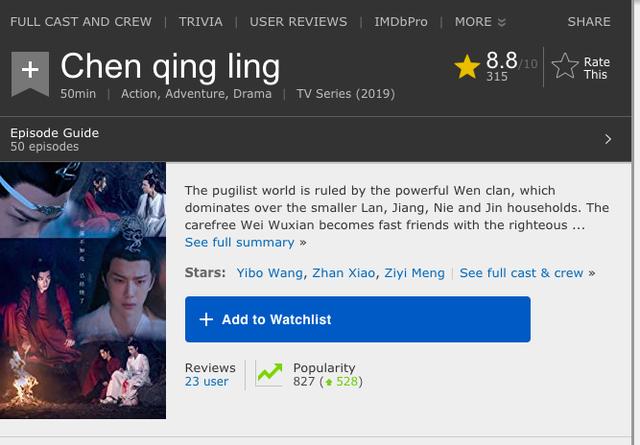Click Ziyi Meng actor link
The image size is (640, 445).
(415, 272)
